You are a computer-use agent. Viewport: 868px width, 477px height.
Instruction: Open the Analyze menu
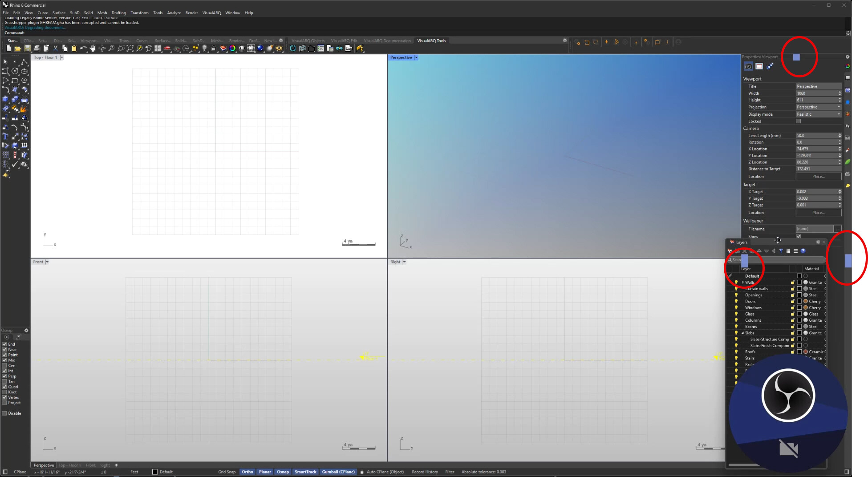[174, 13]
